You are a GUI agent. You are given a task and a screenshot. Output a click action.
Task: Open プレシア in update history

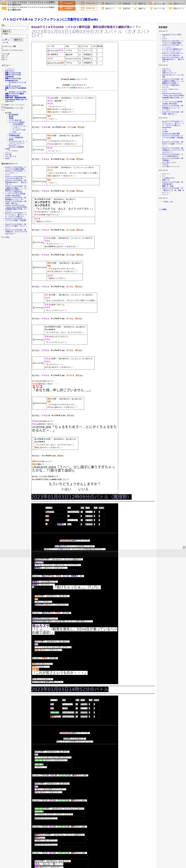165,194
